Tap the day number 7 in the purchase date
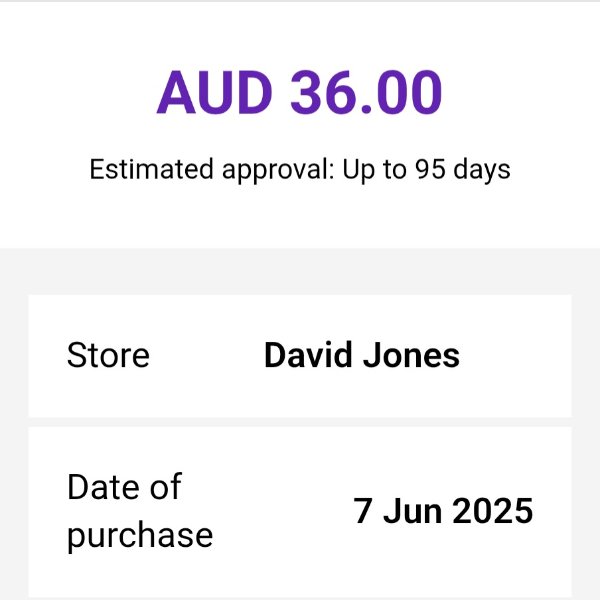Image resolution: width=600 pixels, height=600 pixels. pyautogui.click(x=363, y=511)
